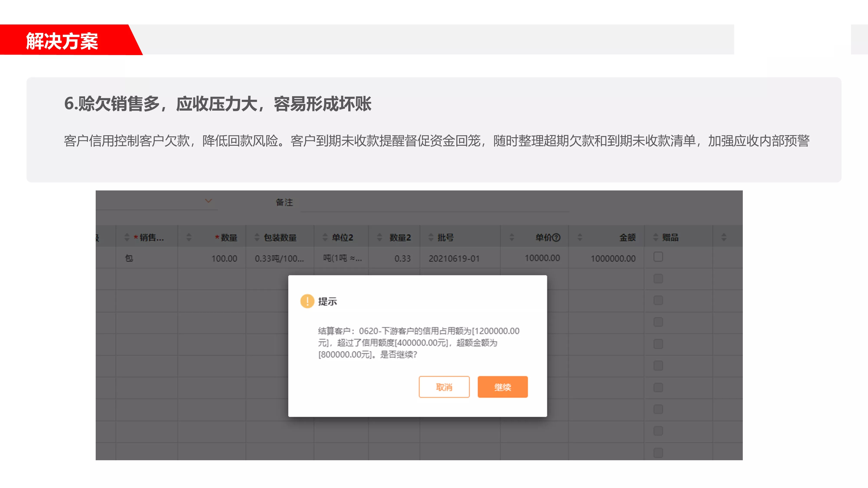The width and height of the screenshot is (868, 488).
Task: Open the dropdown chevron left of 备注
Action: tap(209, 201)
